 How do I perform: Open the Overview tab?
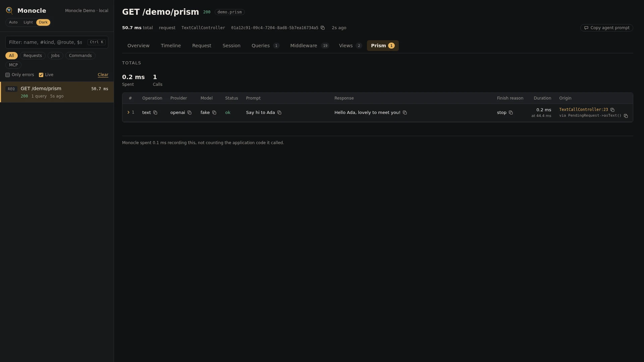pyautogui.click(x=139, y=46)
